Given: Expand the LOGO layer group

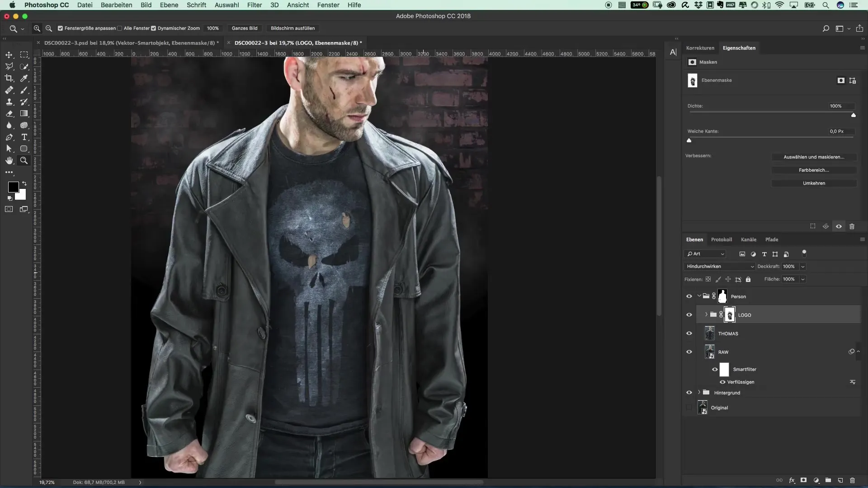Looking at the screenshot, I should click(x=706, y=314).
